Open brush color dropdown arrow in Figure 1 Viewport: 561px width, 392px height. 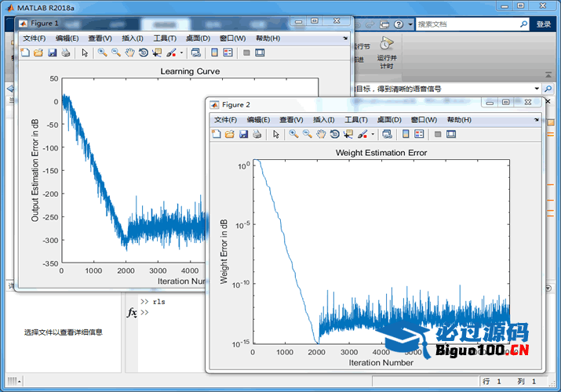coord(181,53)
